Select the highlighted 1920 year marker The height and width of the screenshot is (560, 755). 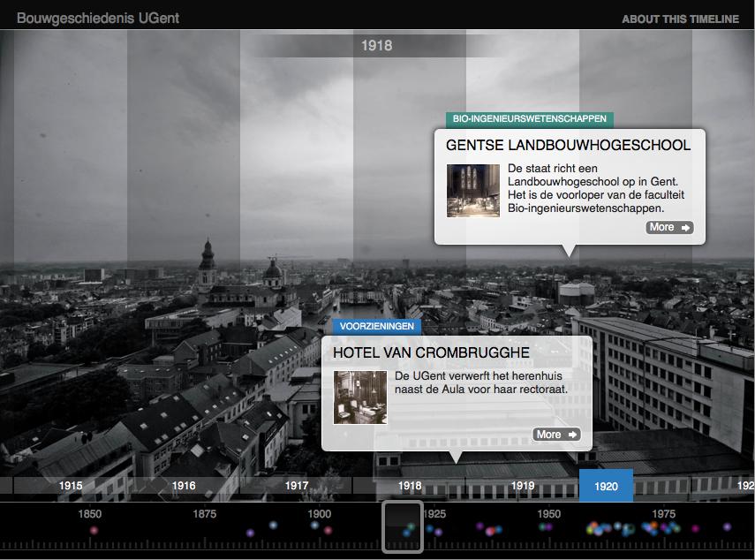click(606, 486)
